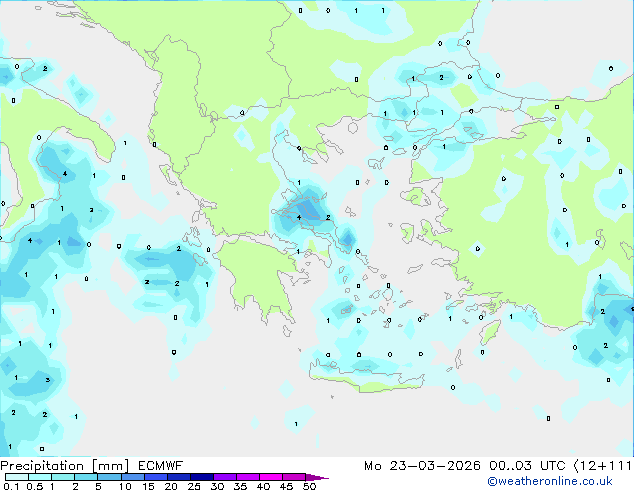Click the '30' legend scale label
Viewport: 634px width, 490px height.
click(217, 486)
